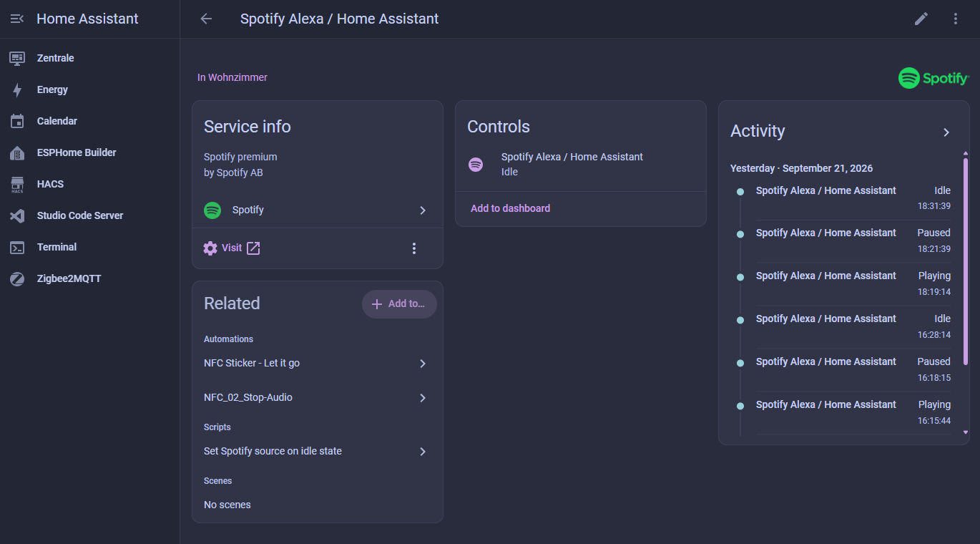Open the Energy page label
This screenshot has width=980, height=544.
coord(53,89)
